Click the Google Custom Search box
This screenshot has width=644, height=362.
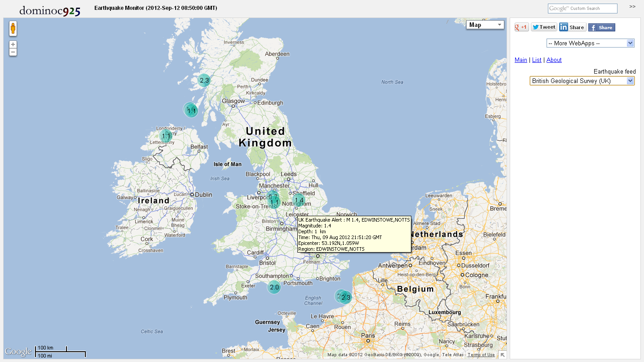[x=582, y=8]
